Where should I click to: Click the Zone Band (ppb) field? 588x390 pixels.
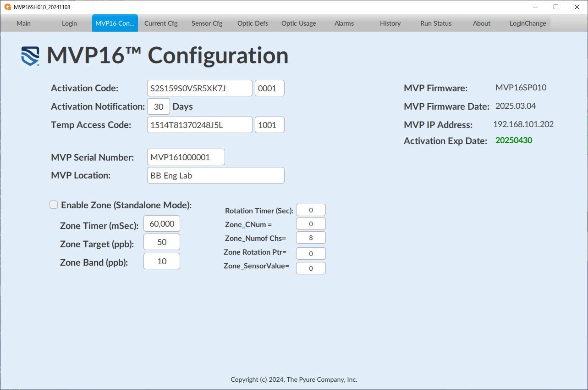[x=162, y=261]
